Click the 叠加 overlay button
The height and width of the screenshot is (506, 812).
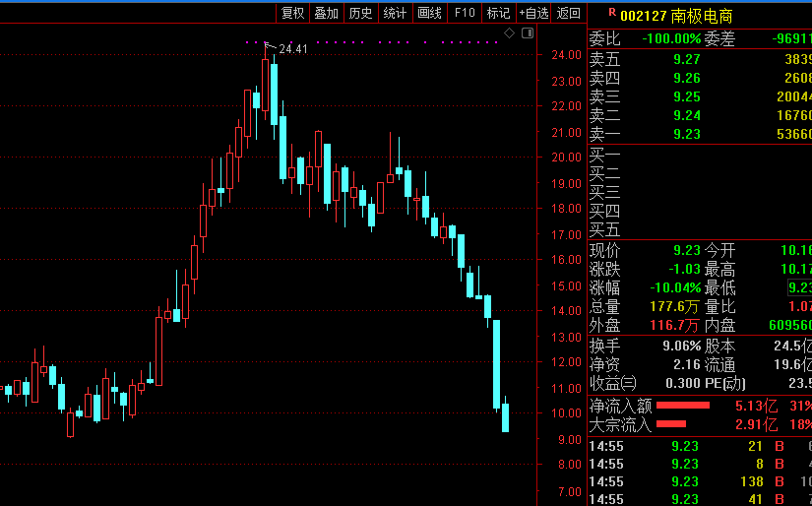coord(326,13)
